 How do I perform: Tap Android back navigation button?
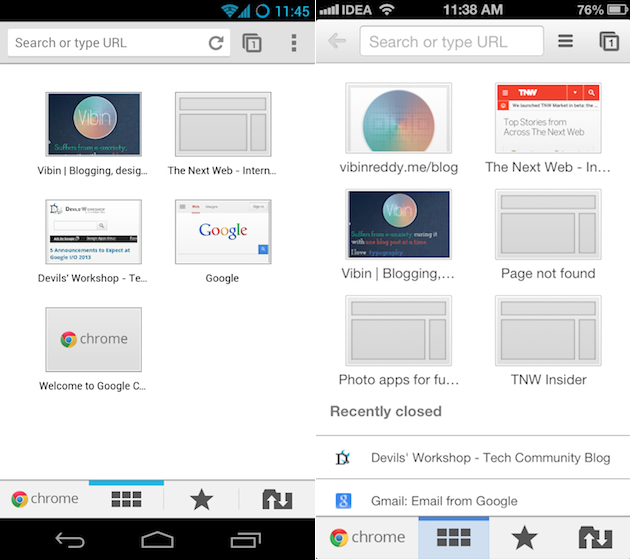click(70, 540)
